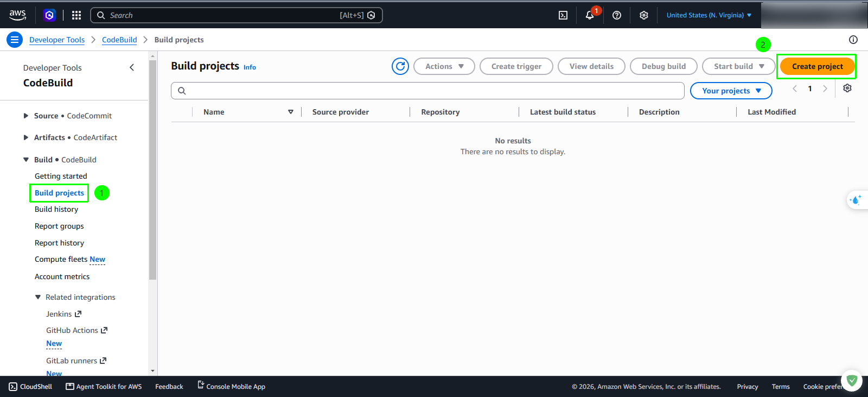Screen dimensions: 868x397
Task: Collapse Related integrations group
Action: 38,297
